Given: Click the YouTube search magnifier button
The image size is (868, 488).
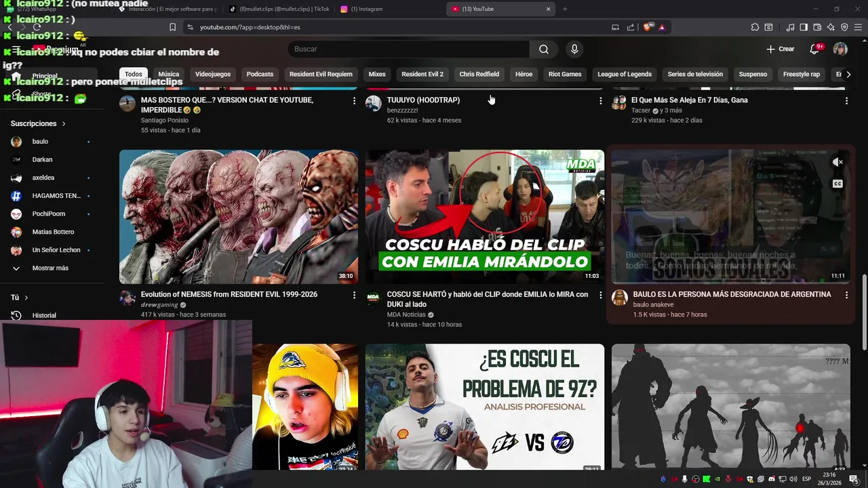Looking at the screenshot, I should tap(544, 49).
